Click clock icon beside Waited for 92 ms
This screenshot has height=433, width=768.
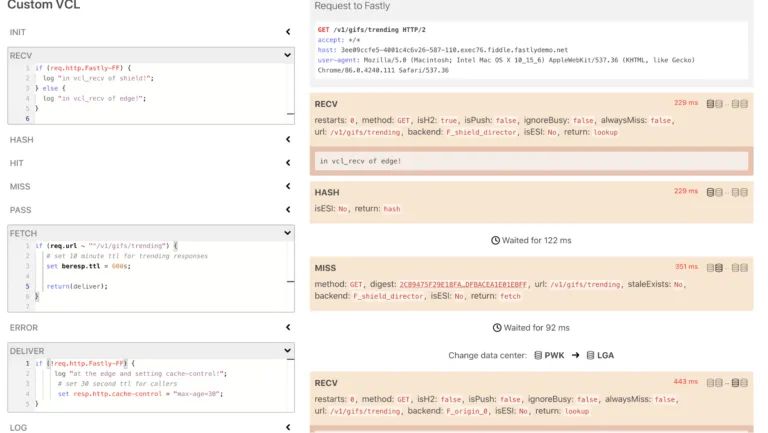[x=495, y=327]
